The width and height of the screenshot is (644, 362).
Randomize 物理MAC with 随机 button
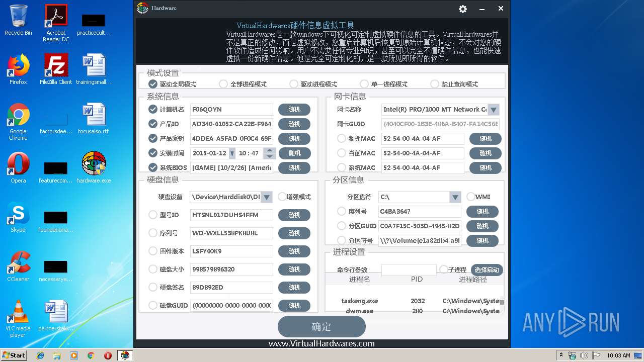pyautogui.click(x=486, y=139)
